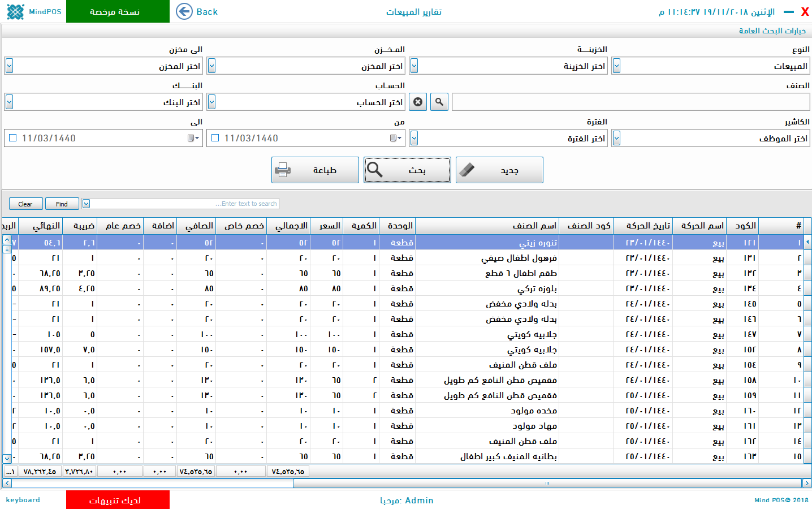The width and height of the screenshot is (812, 509).
Task: Click the Find button
Action: click(x=62, y=204)
